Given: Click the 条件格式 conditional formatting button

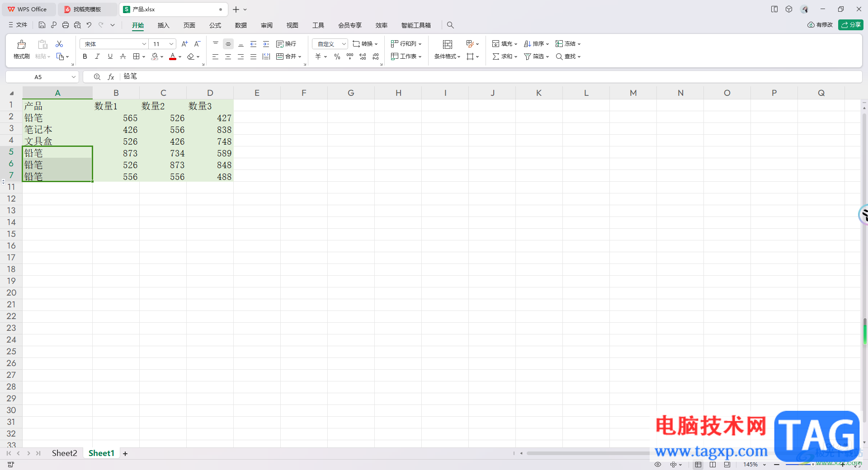Looking at the screenshot, I should pos(447,49).
